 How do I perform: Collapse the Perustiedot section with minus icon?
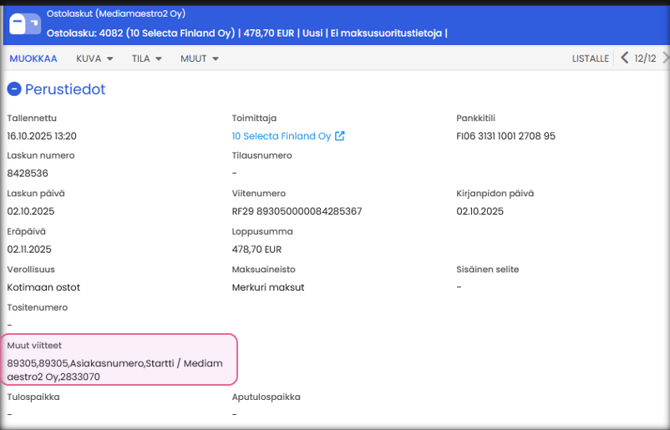click(14, 89)
